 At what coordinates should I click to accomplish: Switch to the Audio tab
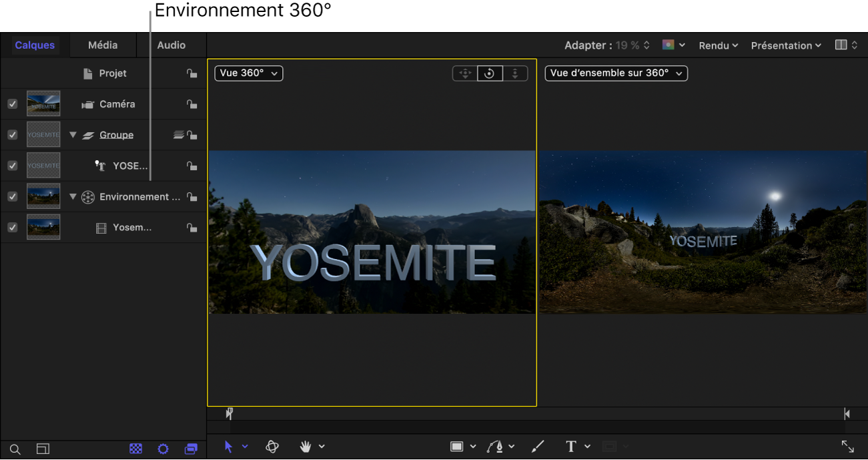coord(171,45)
